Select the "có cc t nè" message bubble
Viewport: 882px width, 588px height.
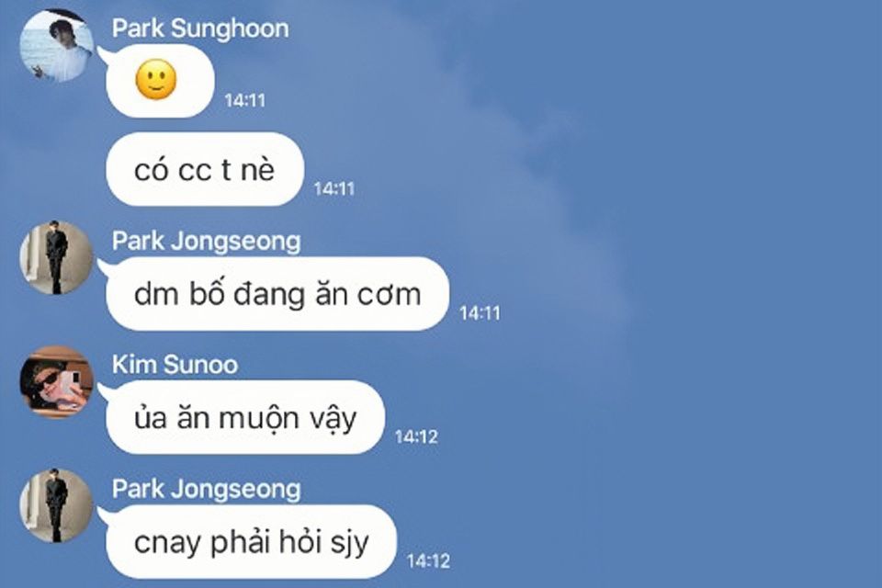click(x=205, y=169)
